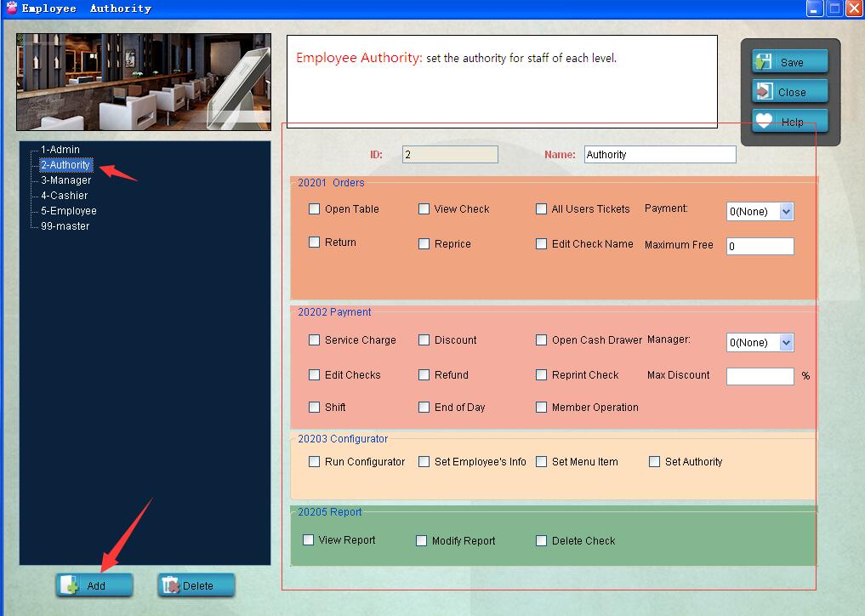Minimize the Employee Authority window
This screenshot has width=865, height=616.
[x=814, y=9]
